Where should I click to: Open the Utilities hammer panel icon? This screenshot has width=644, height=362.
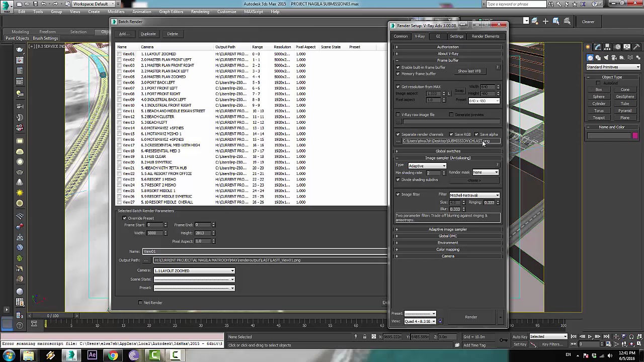636,47
